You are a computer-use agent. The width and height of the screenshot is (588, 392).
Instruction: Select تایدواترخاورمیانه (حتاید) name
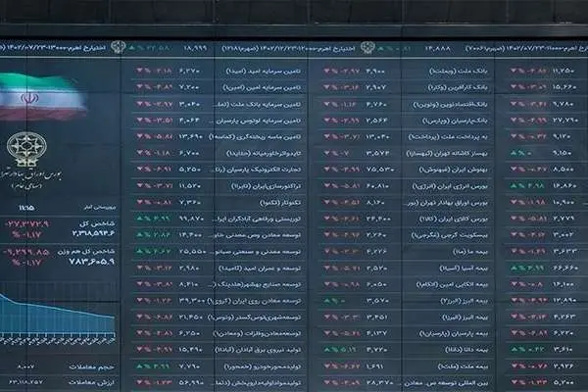pyautogui.click(x=264, y=154)
